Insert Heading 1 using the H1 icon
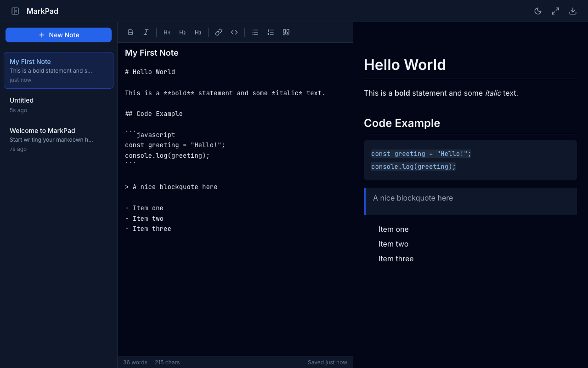This screenshot has height=368, width=588. click(167, 32)
